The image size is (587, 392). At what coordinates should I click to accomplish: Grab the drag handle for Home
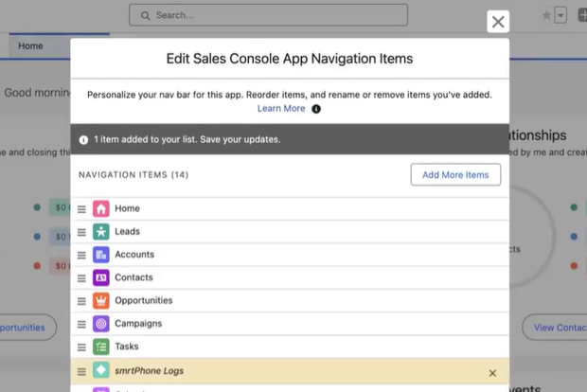coord(81,209)
